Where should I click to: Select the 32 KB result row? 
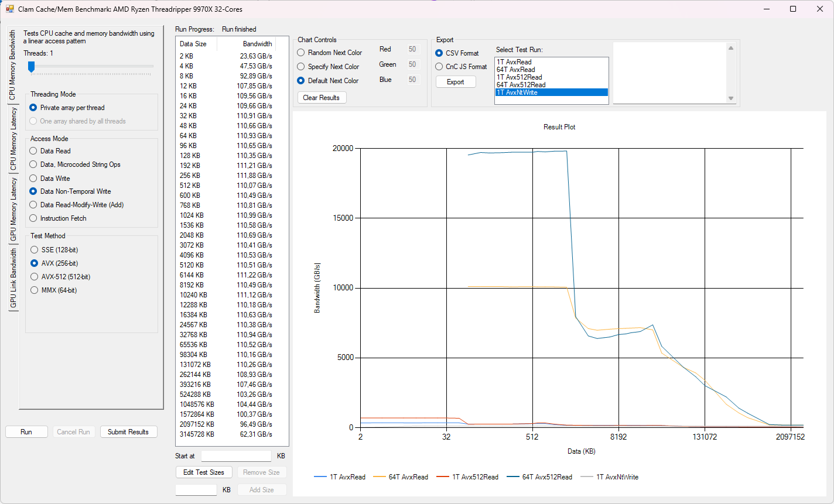pyautogui.click(x=226, y=116)
